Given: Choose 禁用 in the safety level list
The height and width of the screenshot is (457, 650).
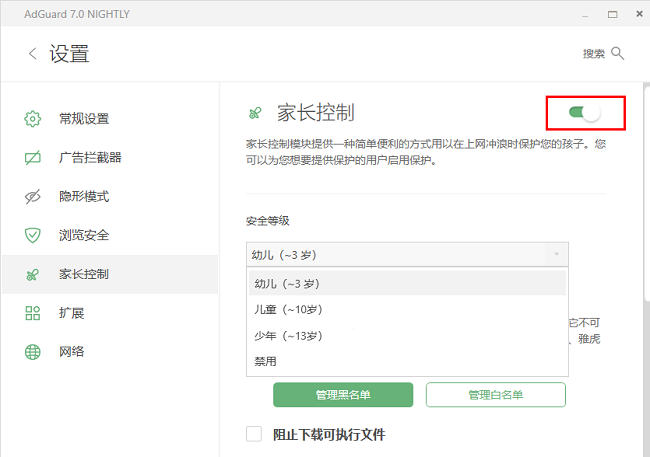Looking at the screenshot, I should [407, 361].
